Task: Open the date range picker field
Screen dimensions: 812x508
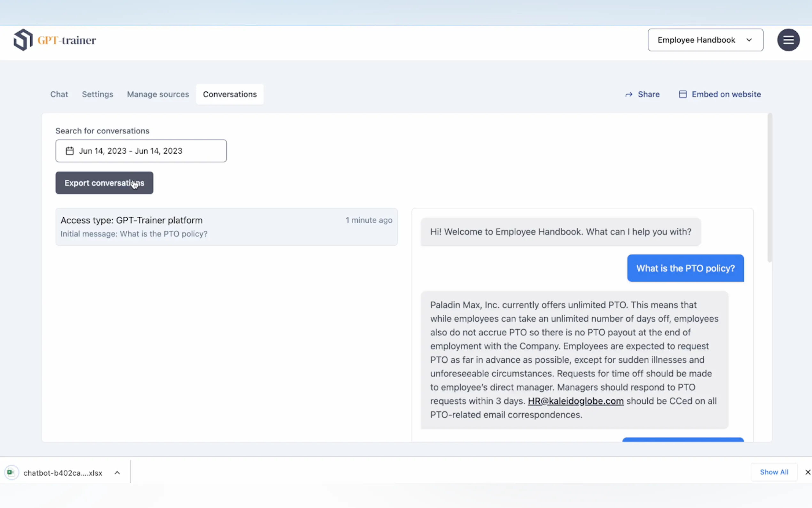Action: coord(141,151)
